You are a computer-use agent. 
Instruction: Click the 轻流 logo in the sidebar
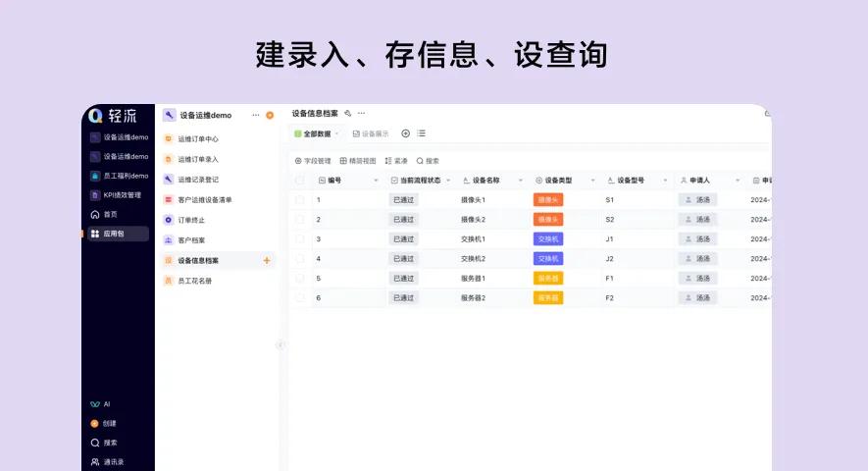(113, 115)
